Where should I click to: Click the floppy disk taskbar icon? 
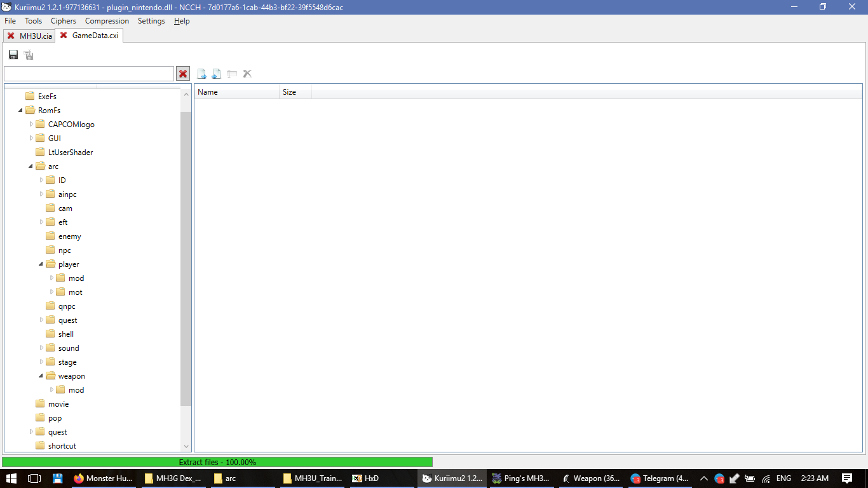click(57, 478)
